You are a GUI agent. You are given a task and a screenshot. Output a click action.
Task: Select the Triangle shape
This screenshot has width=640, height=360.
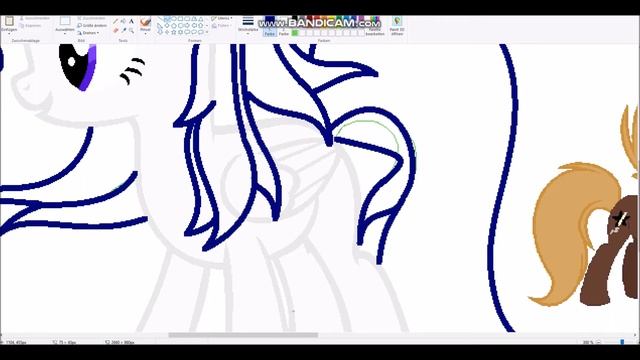(x=201, y=19)
